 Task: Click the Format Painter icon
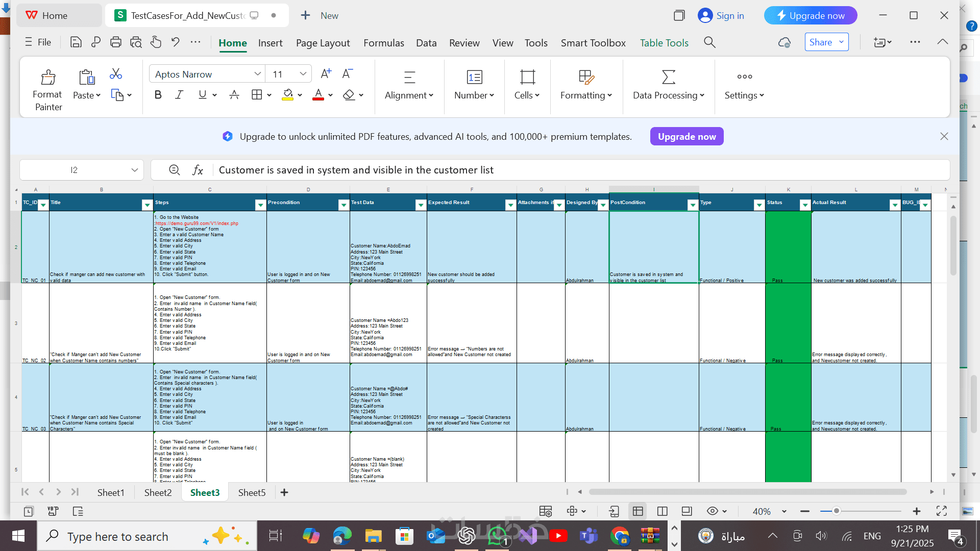point(48,78)
